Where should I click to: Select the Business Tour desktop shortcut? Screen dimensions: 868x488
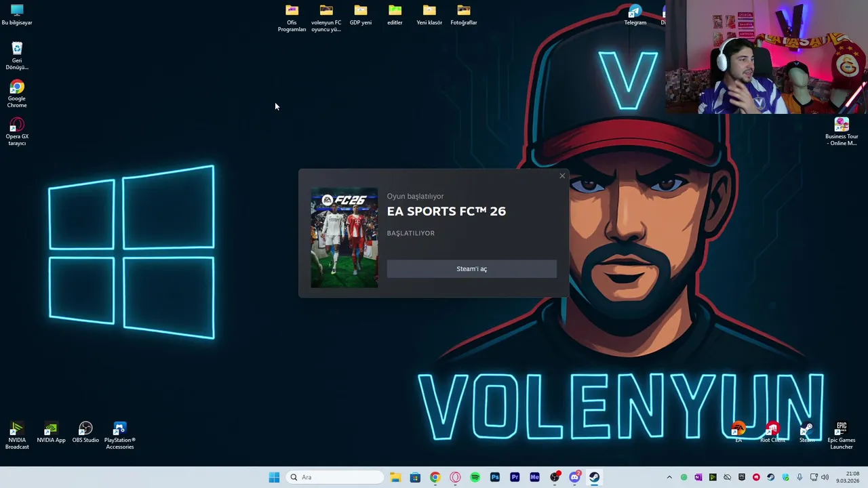(842, 131)
